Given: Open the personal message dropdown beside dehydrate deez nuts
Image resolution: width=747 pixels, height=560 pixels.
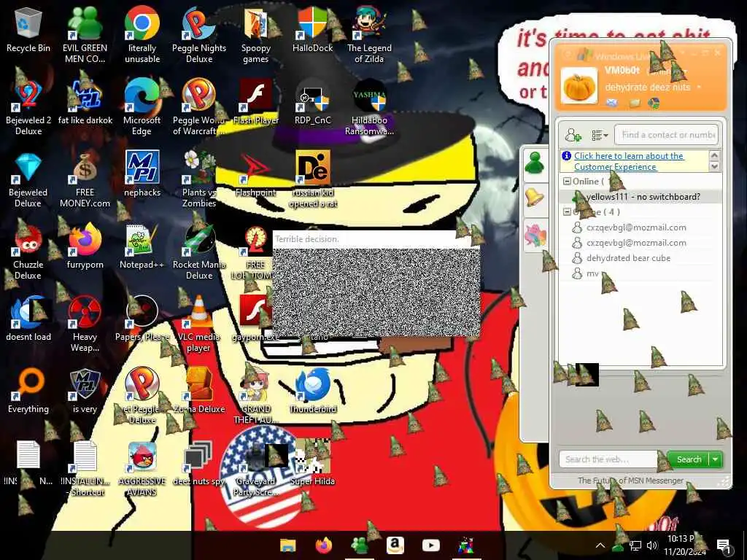Looking at the screenshot, I should [x=699, y=87].
